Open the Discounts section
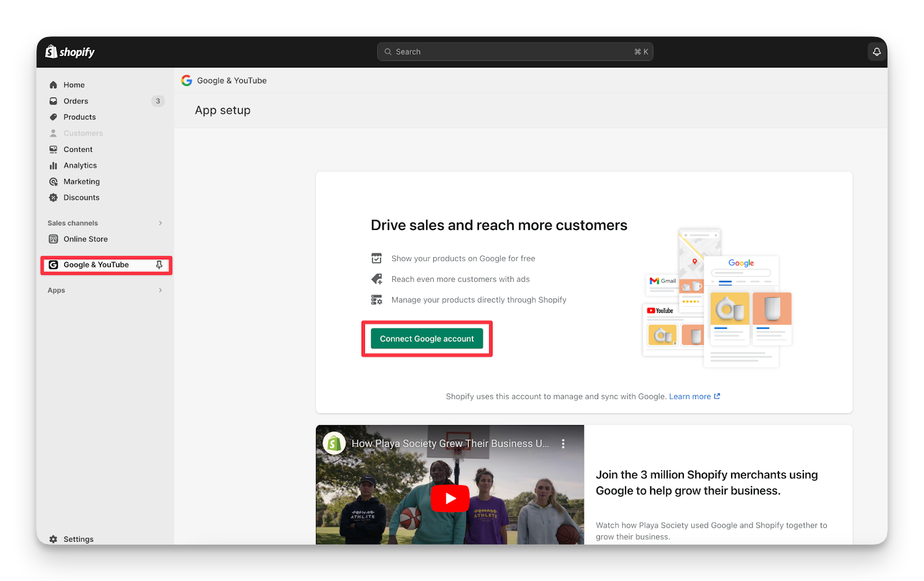 (81, 198)
